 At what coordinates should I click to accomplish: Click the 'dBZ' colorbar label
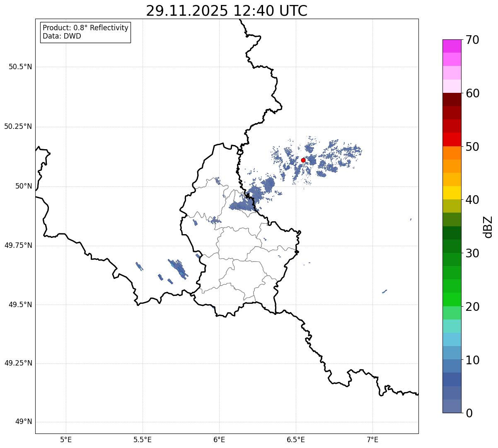(488, 226)
